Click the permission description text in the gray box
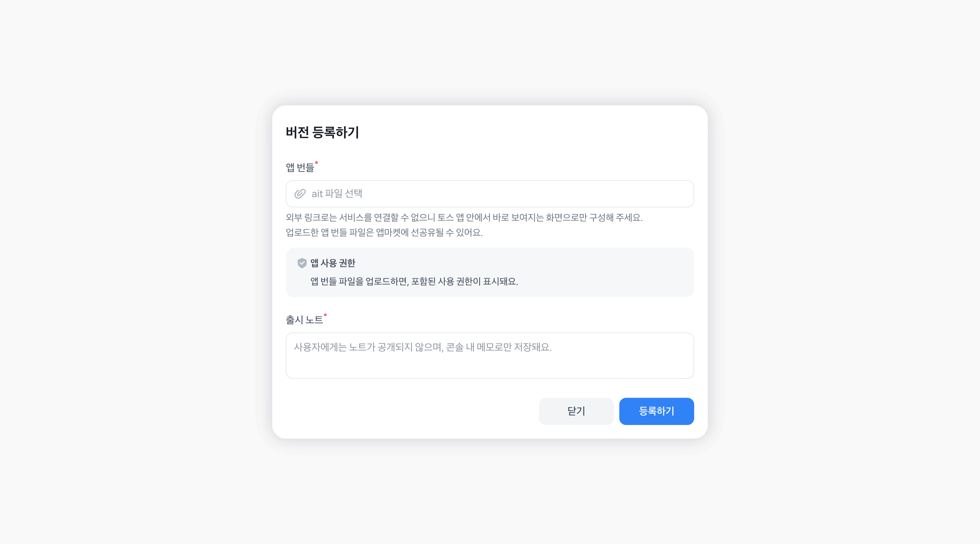The height and width of the screenshot is (544, 980). pyautogui.click(x=414, y=281)
